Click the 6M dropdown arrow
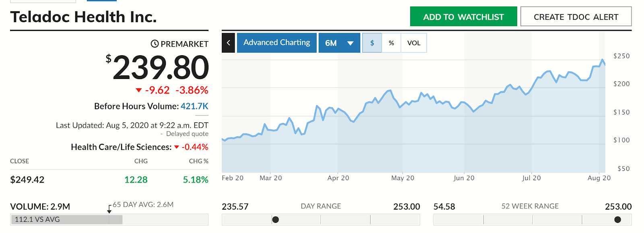The height and width of the screenshot is (233, 644). [x=350, y=43]
